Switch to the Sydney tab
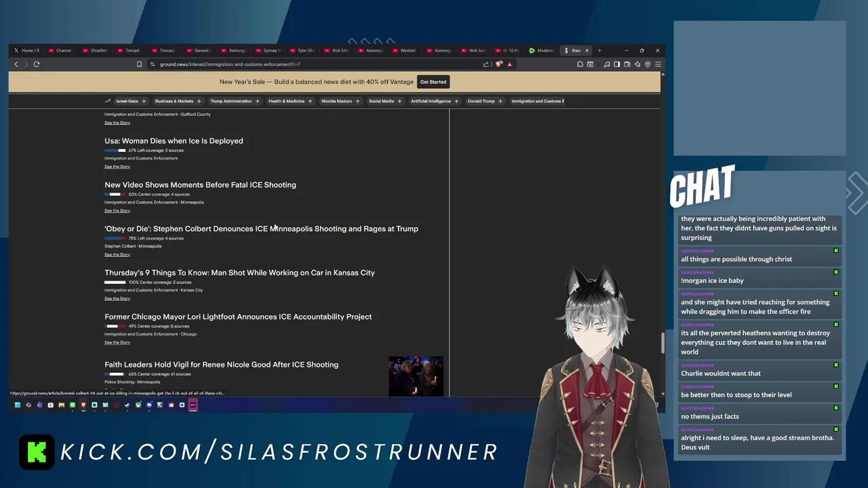Screen dimensions: 868x488 tap(268, 50)
